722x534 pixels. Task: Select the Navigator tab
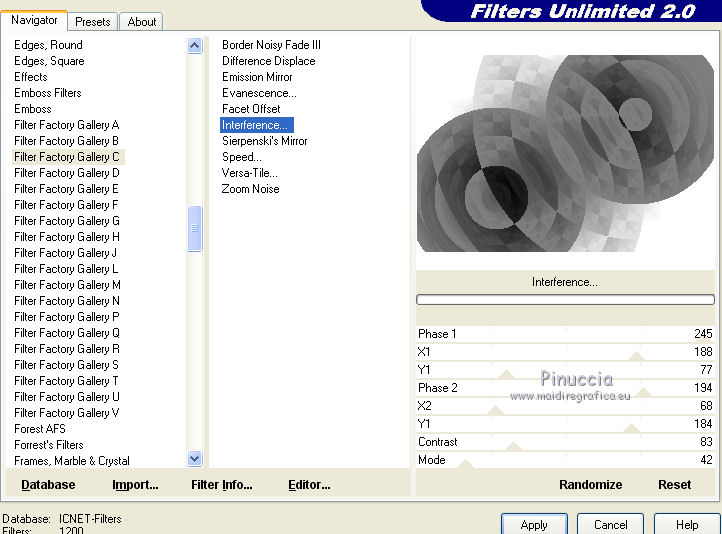pyautogui.click(x=34, y=20)
